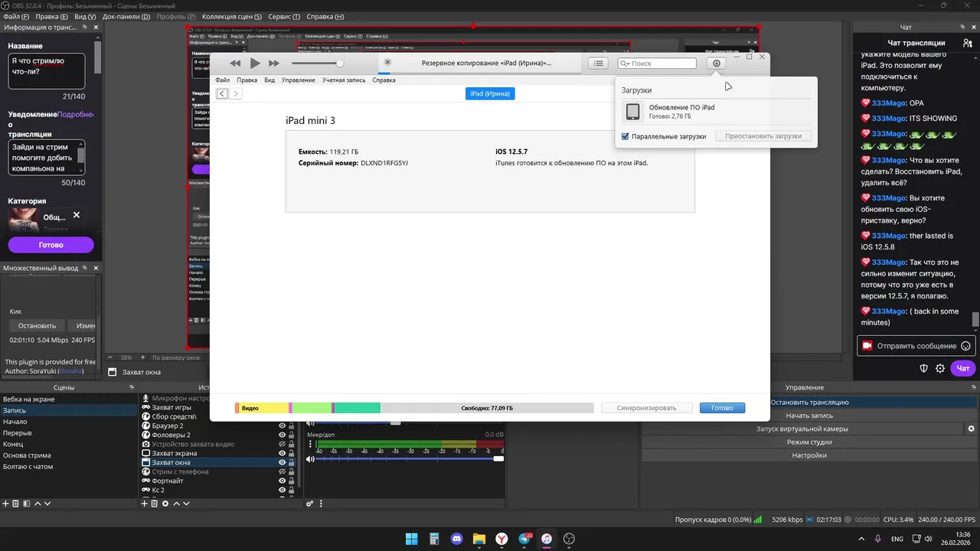Remove selected source with trash icon
The image size is (980, 551).
pos(154,504)
